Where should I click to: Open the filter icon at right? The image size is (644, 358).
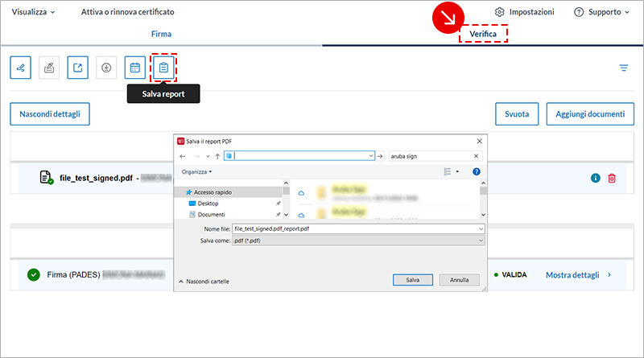click(623, 68)
